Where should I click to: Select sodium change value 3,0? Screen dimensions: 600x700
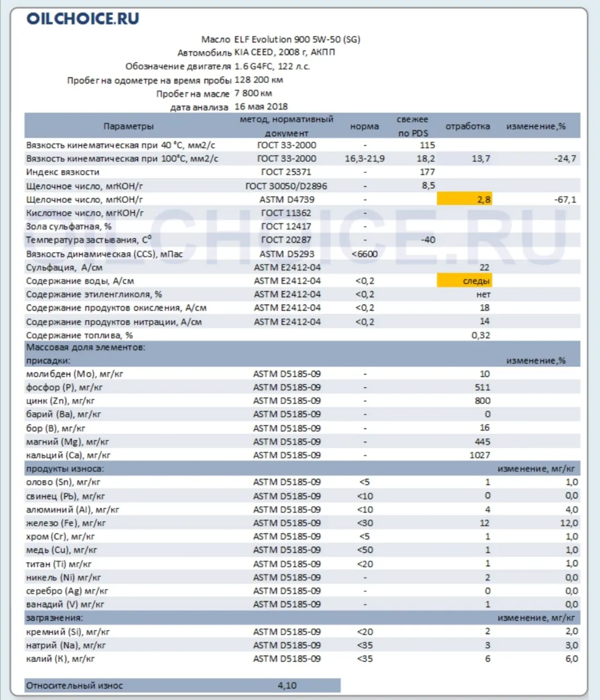572,645
